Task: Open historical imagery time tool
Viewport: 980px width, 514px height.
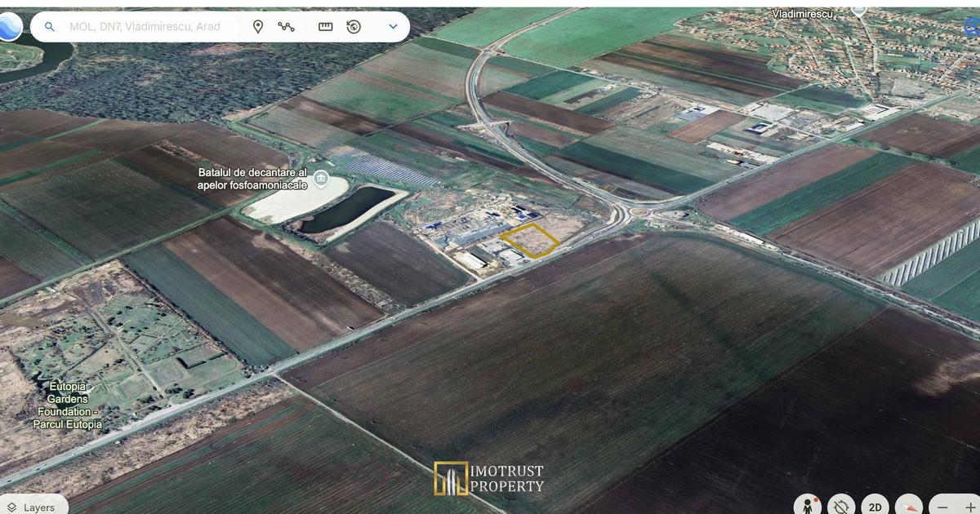Action: [354, 27]
